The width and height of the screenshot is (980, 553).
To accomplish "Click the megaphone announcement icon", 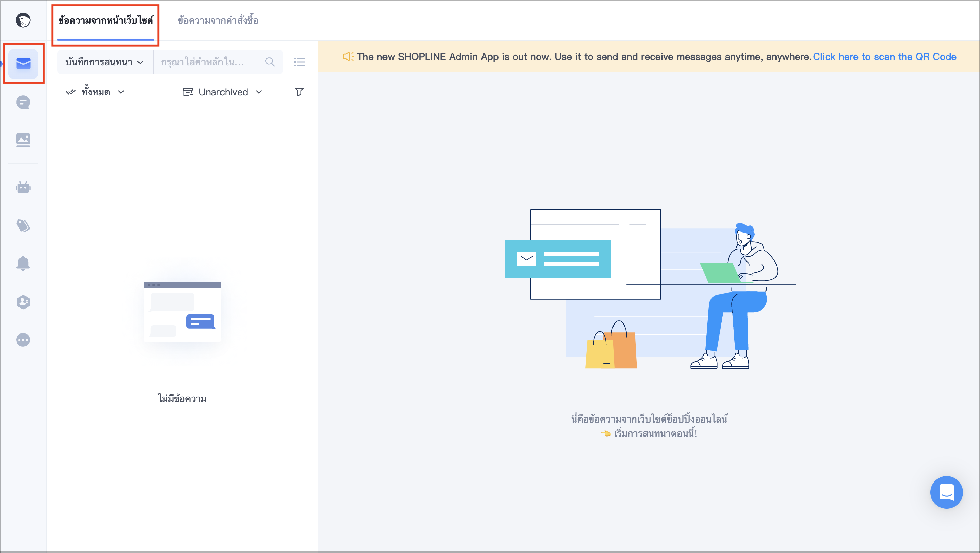I will (348, 57).
